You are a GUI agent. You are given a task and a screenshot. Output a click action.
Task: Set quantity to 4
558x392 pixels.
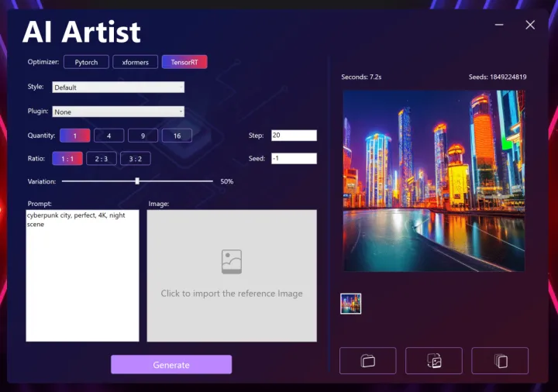[x=108, y=136]
